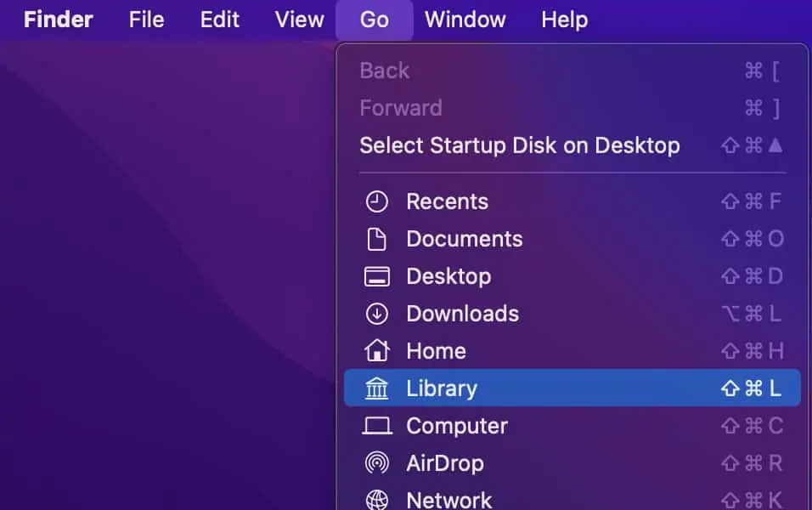Screen dimensions: 812x510
Task: Choose the Home menu entry
Action: 572,351
